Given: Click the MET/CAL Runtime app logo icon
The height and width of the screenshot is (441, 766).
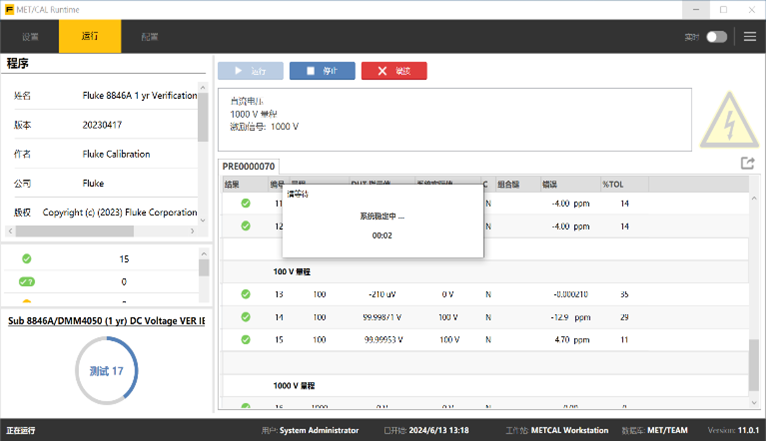Looking at the screenshot, I should click(9, 9).
